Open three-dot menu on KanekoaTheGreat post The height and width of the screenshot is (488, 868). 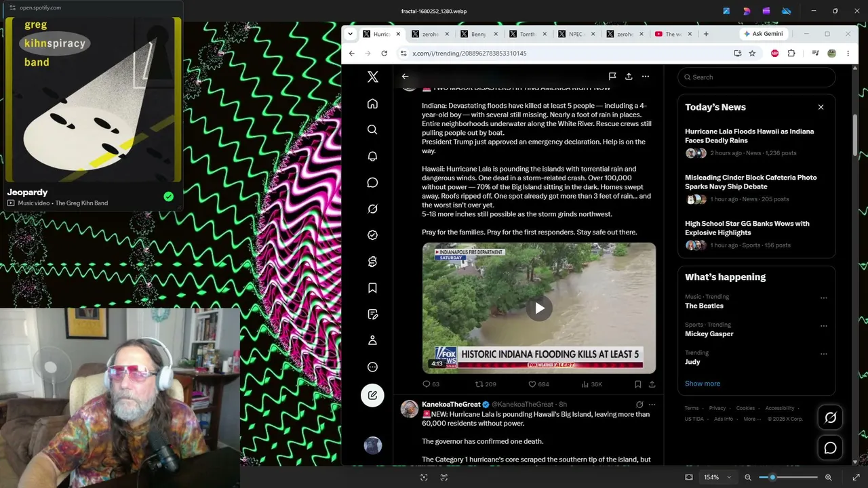tap(652, 405)
